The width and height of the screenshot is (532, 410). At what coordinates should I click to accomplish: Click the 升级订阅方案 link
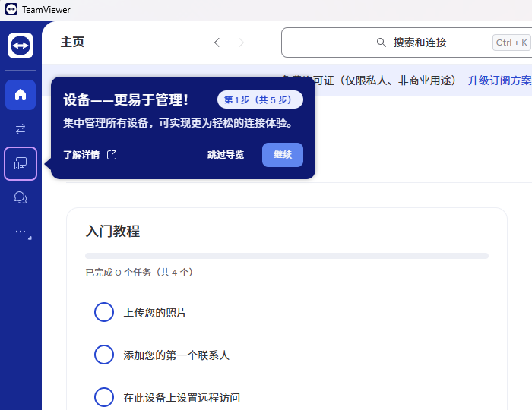[x=499, y=80]
